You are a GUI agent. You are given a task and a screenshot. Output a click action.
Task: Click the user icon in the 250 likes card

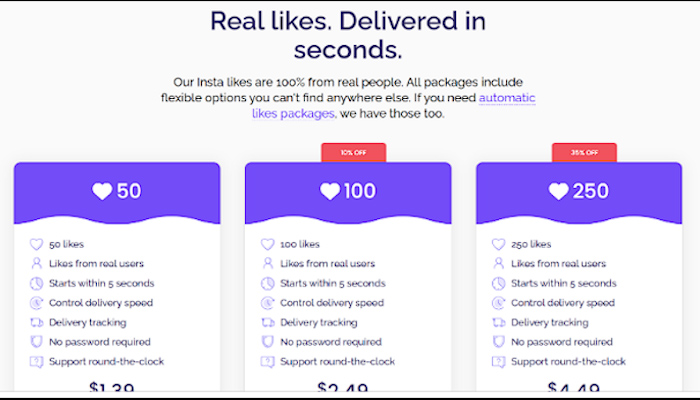tap(498, 264)
